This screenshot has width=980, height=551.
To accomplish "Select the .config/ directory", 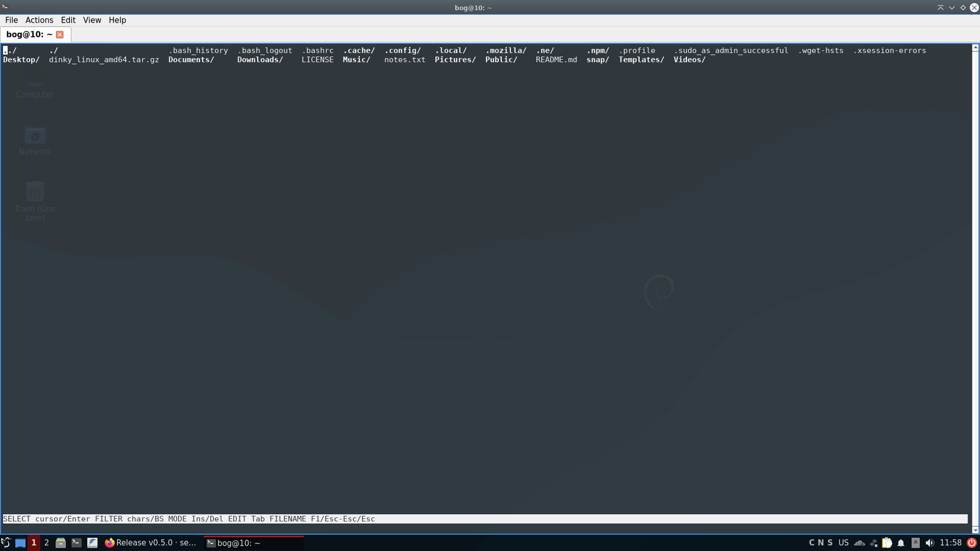I will coord(403,50).
